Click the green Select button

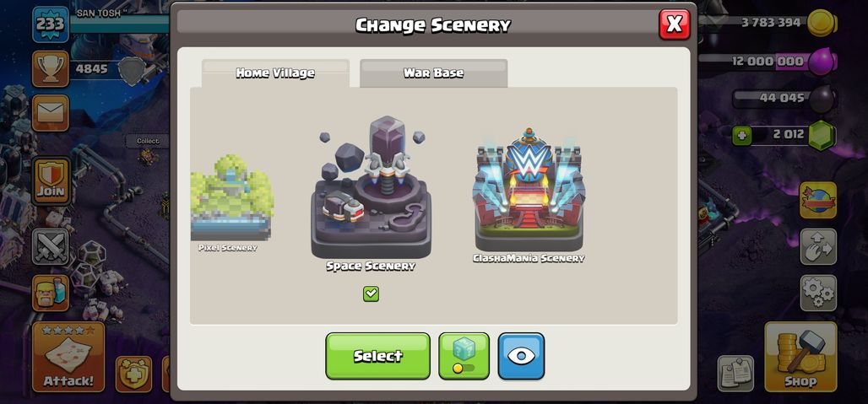pos(377,356)
